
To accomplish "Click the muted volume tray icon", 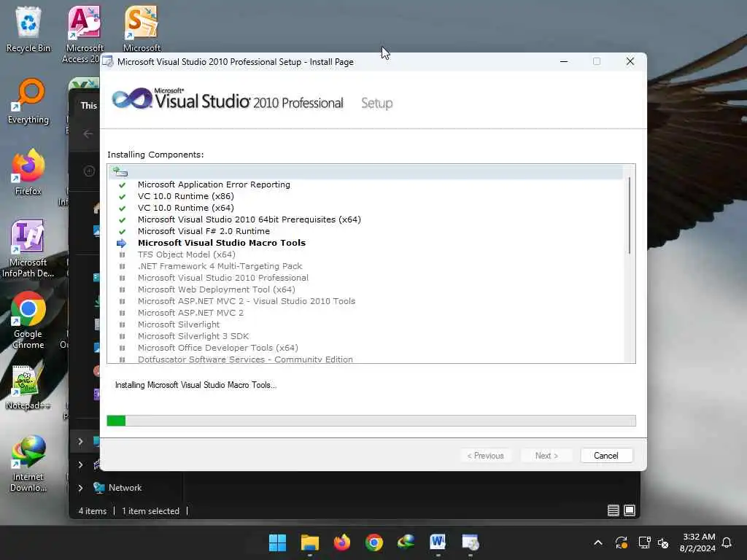I will click(x=663, y=542).
